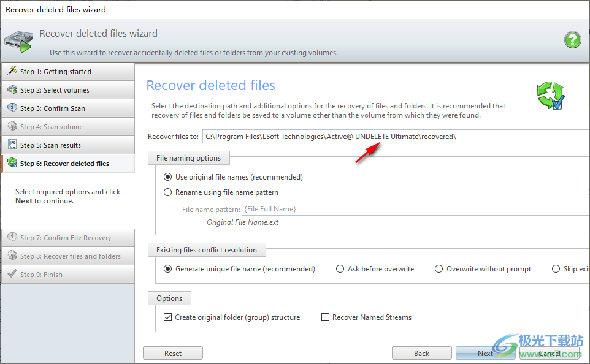Click the File naming options group label
The image size is (590, 364).
pyautogui.click(x=188, y=158)
